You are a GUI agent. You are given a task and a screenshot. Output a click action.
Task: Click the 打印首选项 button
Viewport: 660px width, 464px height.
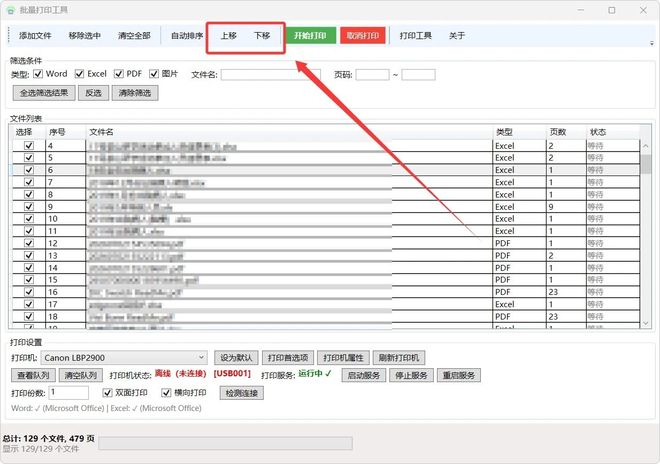coord(288,358)
